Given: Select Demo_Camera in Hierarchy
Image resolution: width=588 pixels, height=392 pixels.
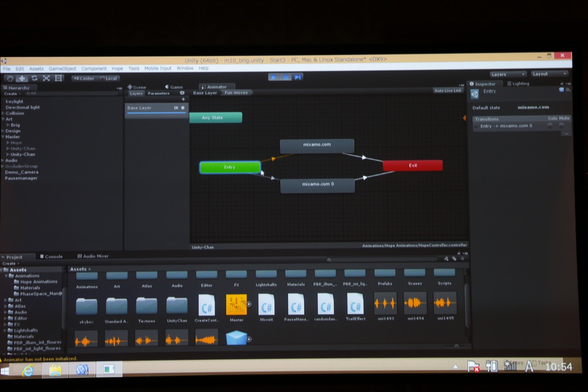Looking at the screenshot, I should pos(22,172).
